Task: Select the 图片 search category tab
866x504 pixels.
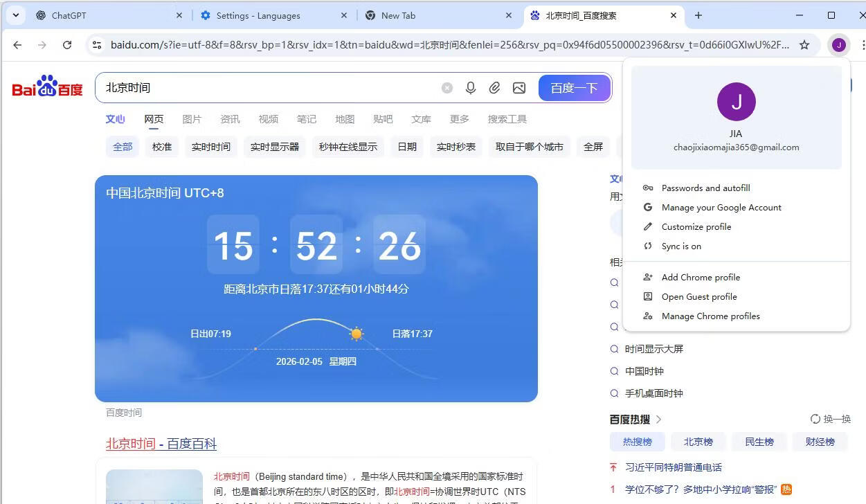Action: 192,119
